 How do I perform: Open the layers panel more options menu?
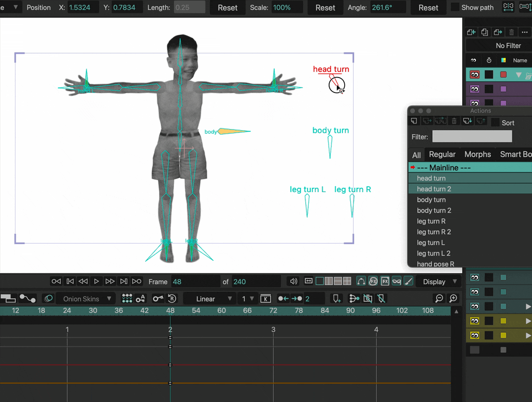[525, 32]
